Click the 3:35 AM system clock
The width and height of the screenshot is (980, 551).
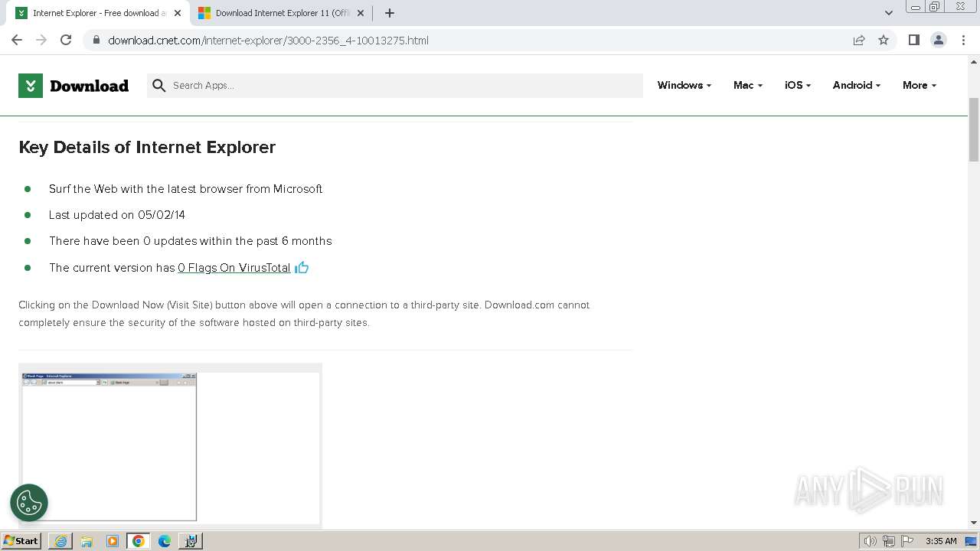(941, 541)
